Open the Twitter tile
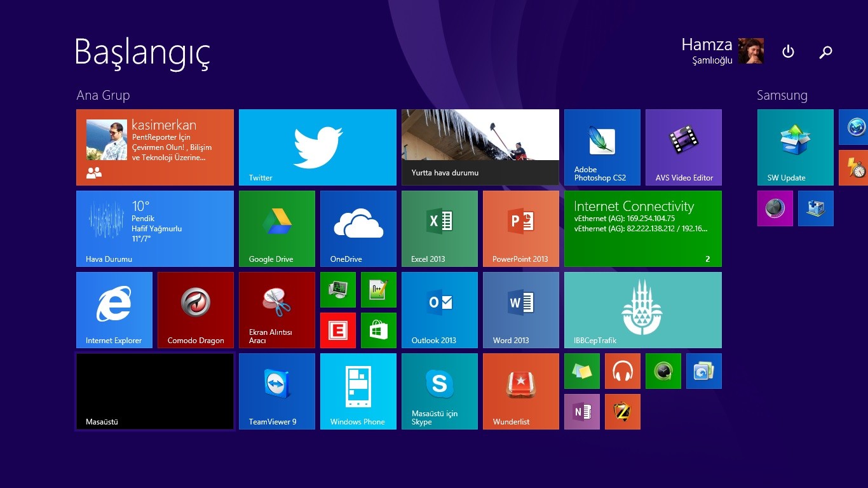Viewport: 868px width, 488px height. point(318,147)
